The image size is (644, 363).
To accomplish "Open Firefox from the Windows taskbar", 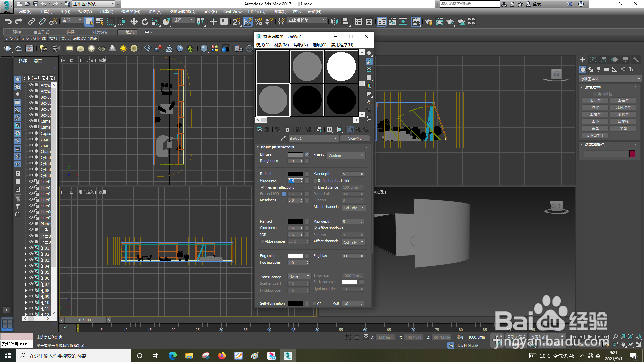I will tap(222, 356).
